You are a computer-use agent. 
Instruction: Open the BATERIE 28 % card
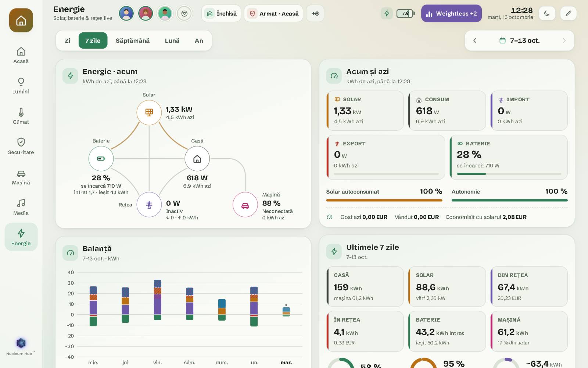(509, 157)
